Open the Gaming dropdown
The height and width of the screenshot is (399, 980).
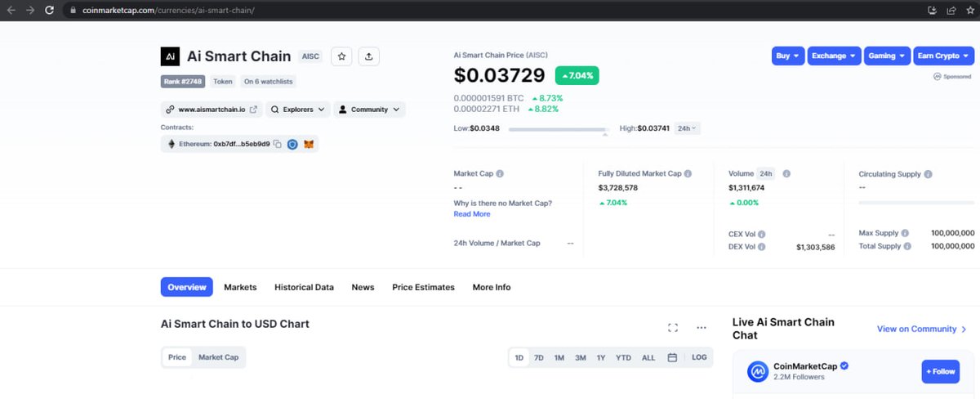887,56
